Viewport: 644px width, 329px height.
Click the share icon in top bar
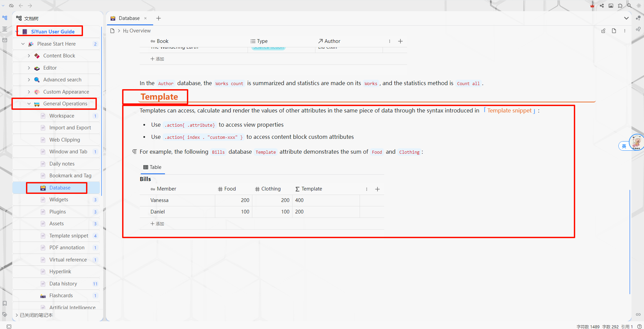click(601, 6)
